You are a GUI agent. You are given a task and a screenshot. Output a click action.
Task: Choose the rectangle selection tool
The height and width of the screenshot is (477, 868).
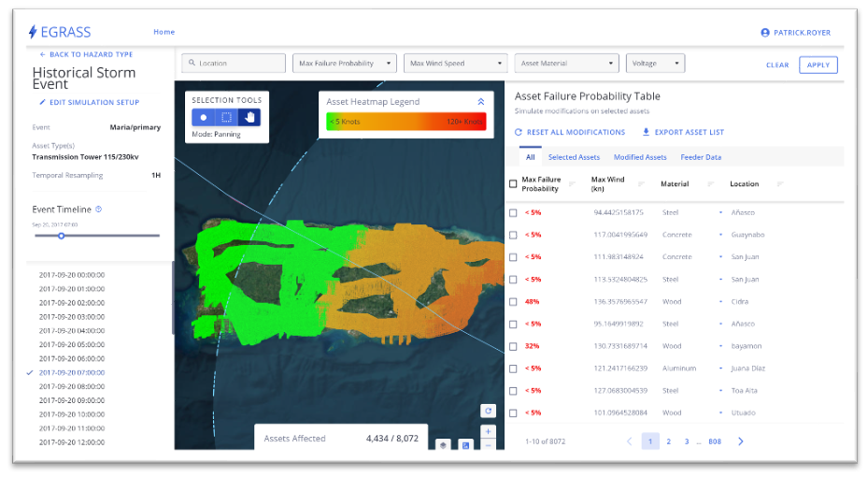point(226,118)
